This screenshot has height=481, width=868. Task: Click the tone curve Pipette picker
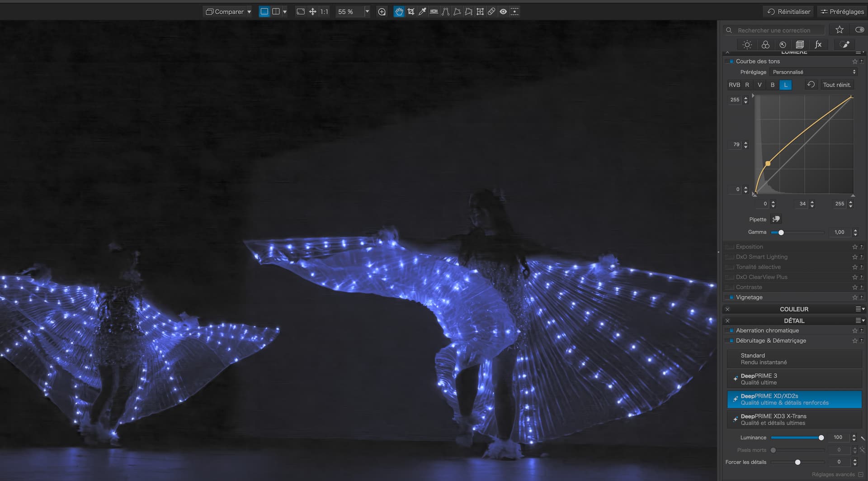click(776, 219)
